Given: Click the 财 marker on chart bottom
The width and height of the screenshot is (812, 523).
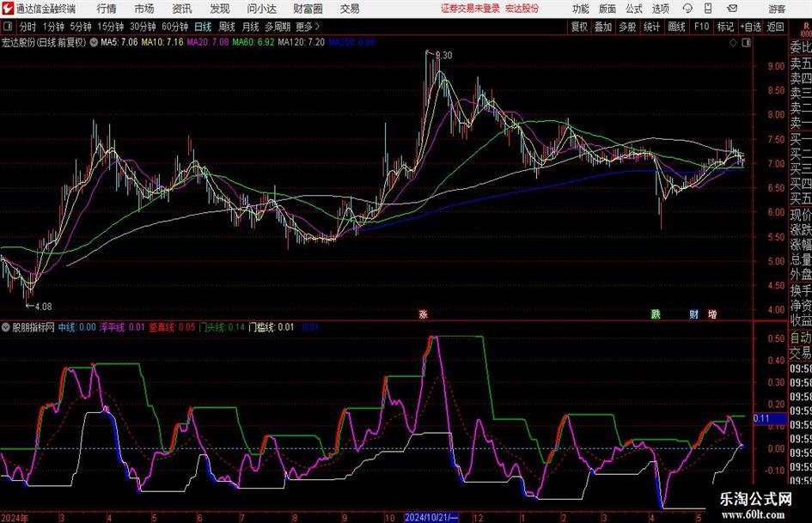Looking at the screenshot, I should [x=694, y=313].
